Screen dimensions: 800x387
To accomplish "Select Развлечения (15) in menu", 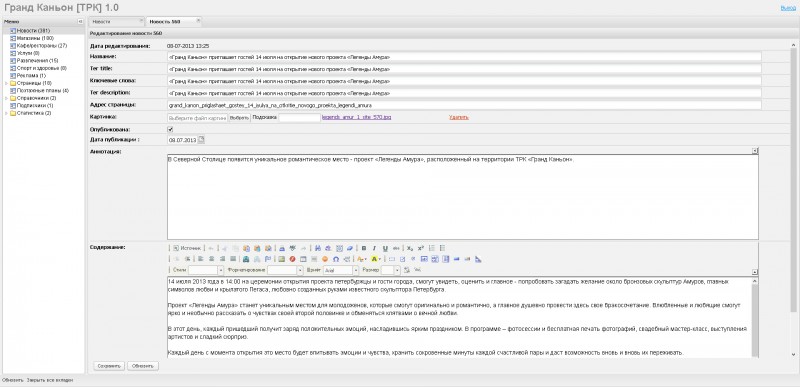I will pos(34,61).
